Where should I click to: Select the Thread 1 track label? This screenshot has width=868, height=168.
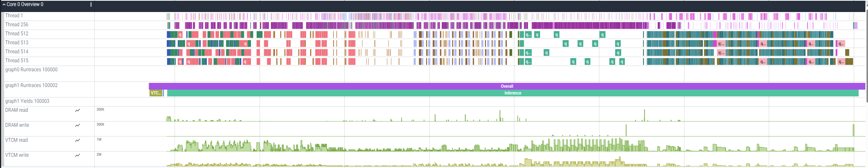click(x=14, y=15)
